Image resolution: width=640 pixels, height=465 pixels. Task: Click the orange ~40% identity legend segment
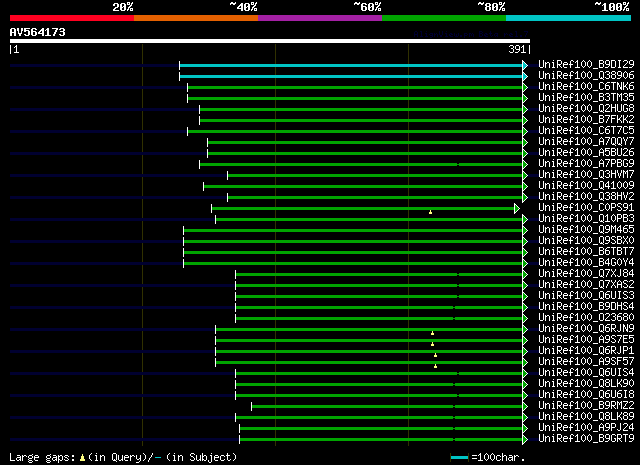196,18
